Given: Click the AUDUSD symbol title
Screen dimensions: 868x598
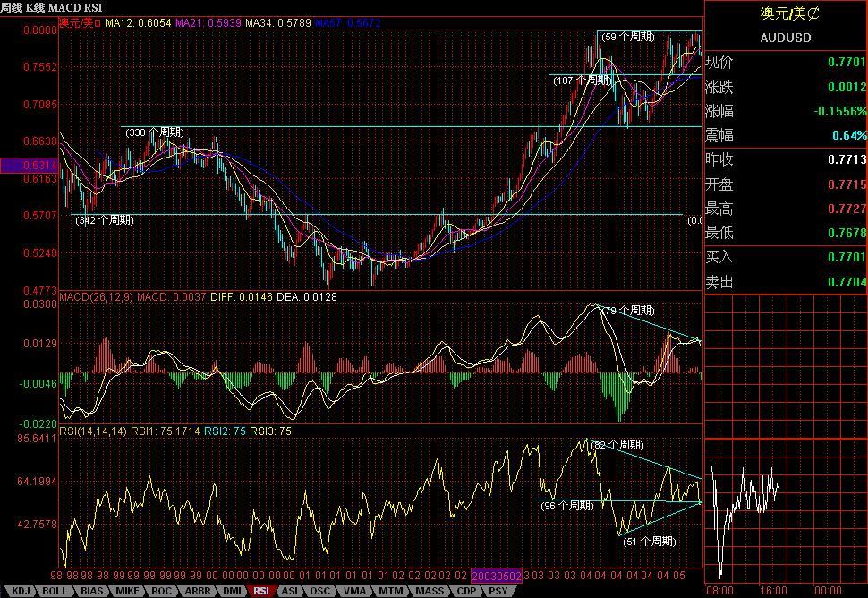Looking at the screenshot, I should 786,38.
